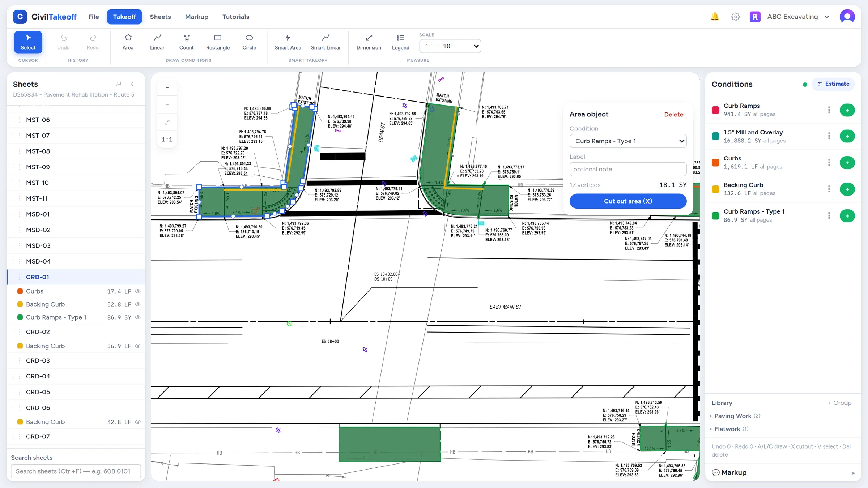Screen dimensions: 868x488
Task: Open sheet MST-10
Action: (x=76, y=183)
